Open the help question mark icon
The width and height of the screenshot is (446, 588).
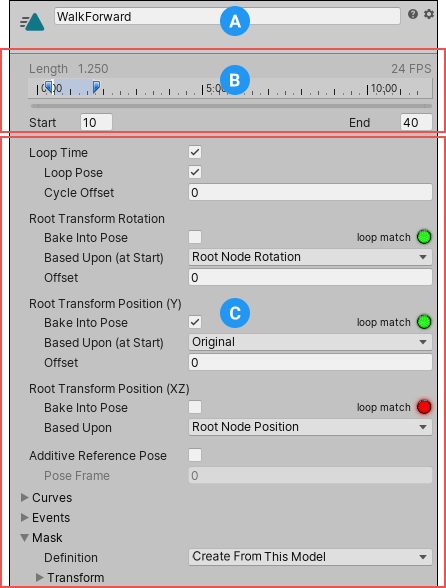point(413,14)
